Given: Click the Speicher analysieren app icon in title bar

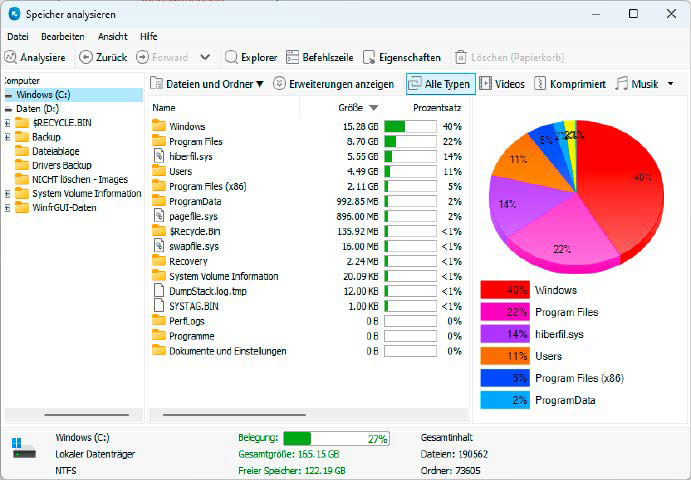Looking at the screenshot, I should point(14,14).
